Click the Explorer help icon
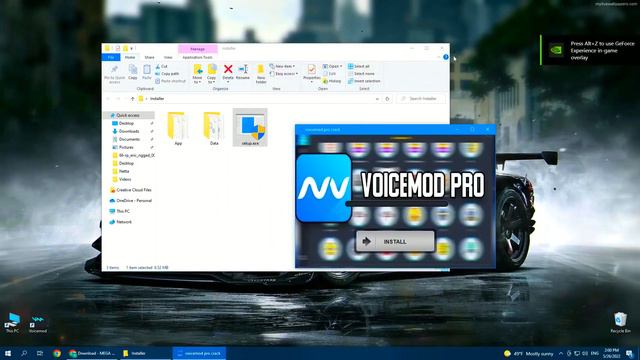Image resolution: width=640 pixels, height=360 pixels. 446,57
